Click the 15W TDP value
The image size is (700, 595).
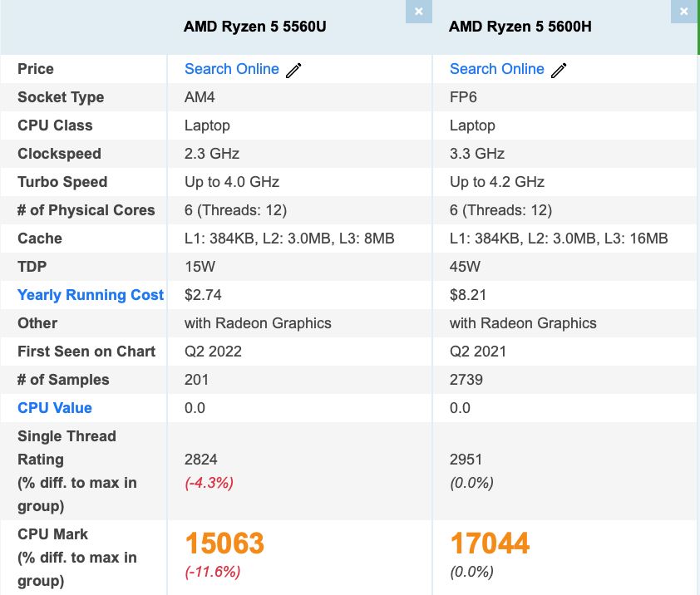click(x=200, y=267)
